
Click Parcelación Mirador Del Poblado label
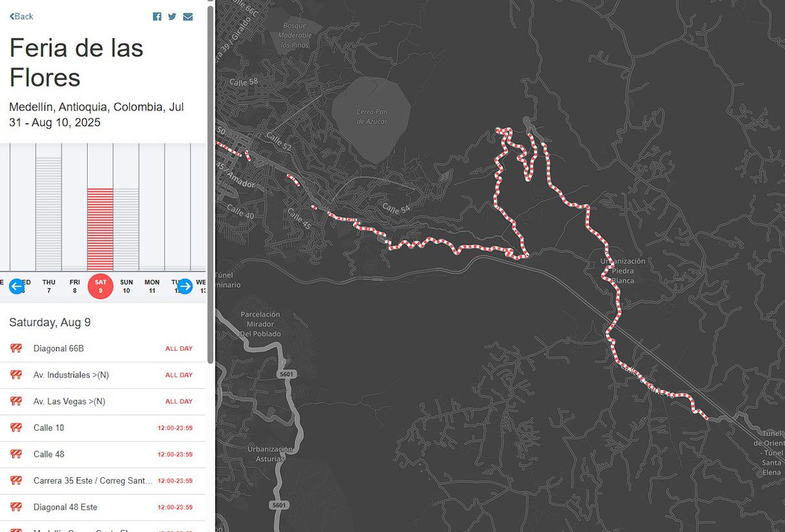point(260,324)
